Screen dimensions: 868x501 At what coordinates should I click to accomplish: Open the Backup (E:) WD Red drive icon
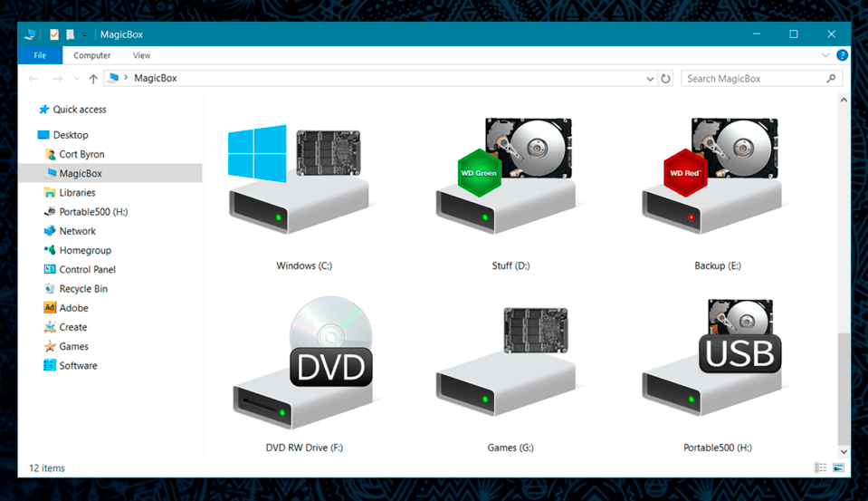pyautogui.click(x=711, y=176)
